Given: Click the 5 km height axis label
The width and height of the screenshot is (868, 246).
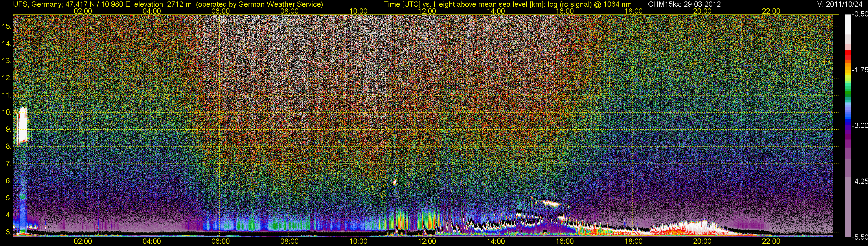Looking at the screenshot, I should click(8, 198).
